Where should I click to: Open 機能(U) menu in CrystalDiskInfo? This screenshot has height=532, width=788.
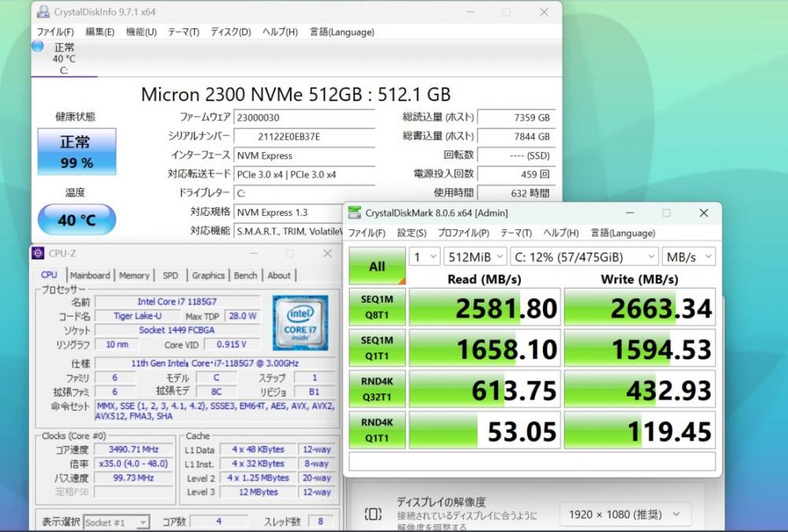coord(141,32)
